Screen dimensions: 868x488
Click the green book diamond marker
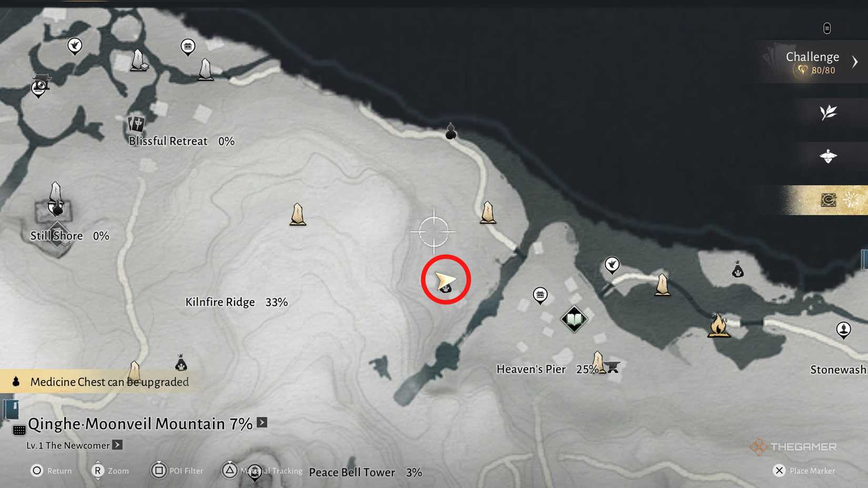[x=574, y=319]
